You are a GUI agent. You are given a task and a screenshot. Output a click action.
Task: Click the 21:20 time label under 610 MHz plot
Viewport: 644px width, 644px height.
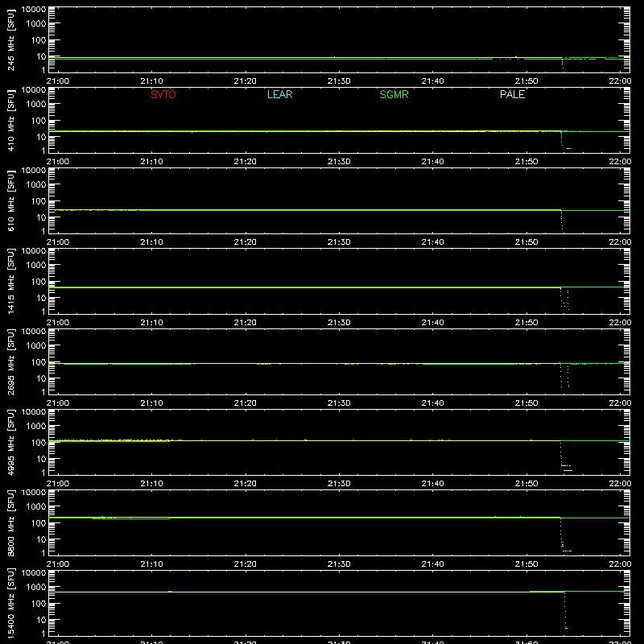[246, 242]
